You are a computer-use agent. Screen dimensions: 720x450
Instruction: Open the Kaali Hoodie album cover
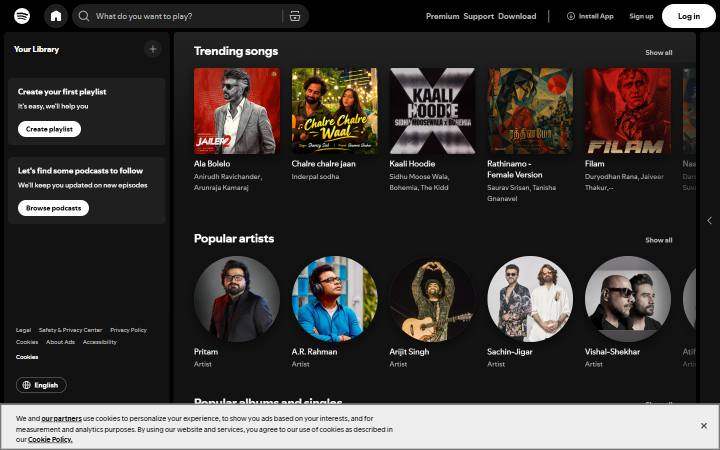pyautogui.click(x=433, y=111)
